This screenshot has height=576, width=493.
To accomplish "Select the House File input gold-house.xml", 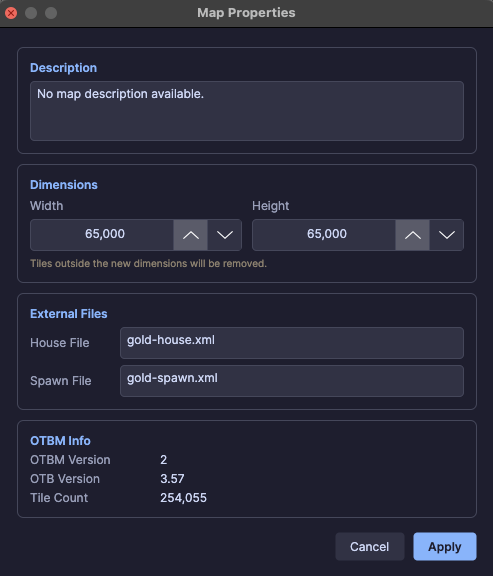I will click(292, 343).
